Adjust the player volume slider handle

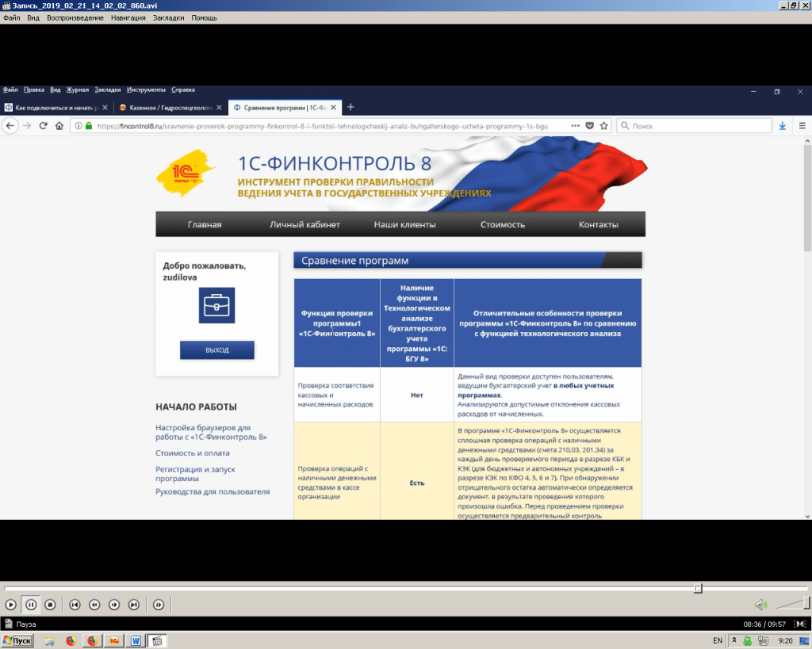tap(806, 604)
